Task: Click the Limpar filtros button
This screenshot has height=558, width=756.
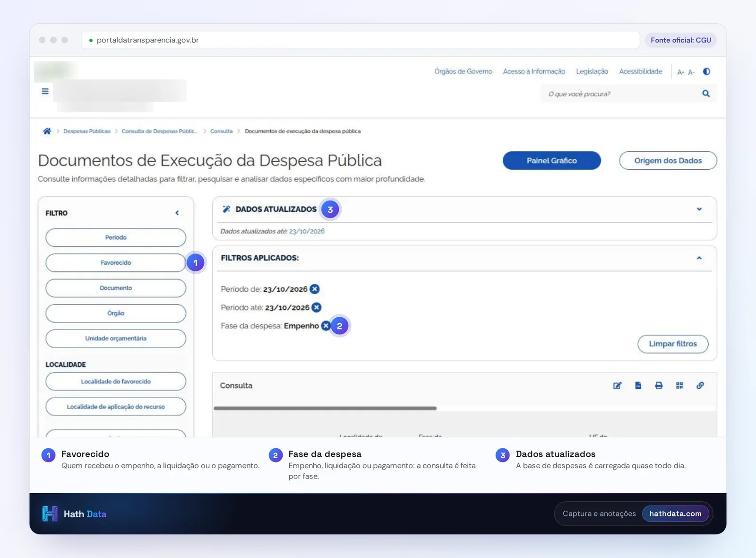Action: (673, 344)
